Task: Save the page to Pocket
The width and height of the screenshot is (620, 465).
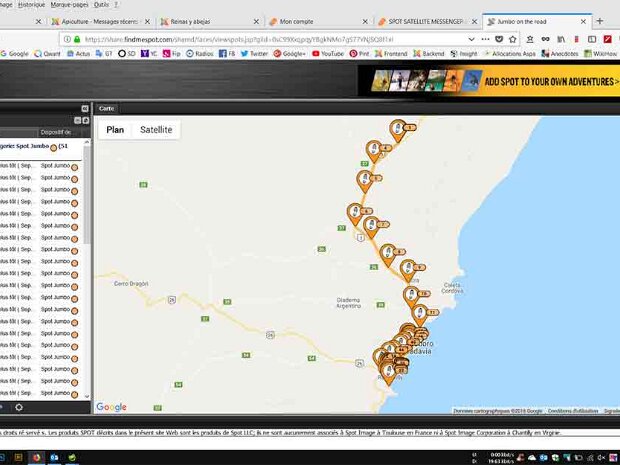Action: [499, 39]
